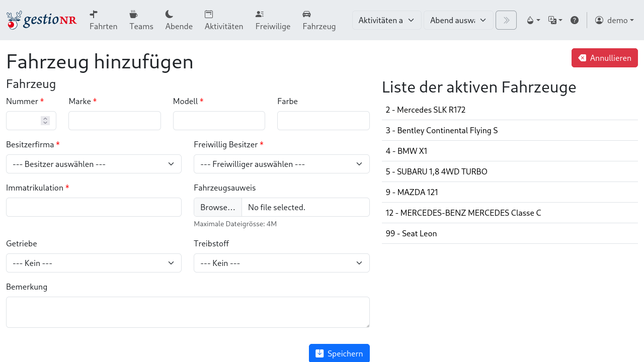644x362 pixels.
Task: Click the Immatrikulation input field
Action: pos(94,207)
